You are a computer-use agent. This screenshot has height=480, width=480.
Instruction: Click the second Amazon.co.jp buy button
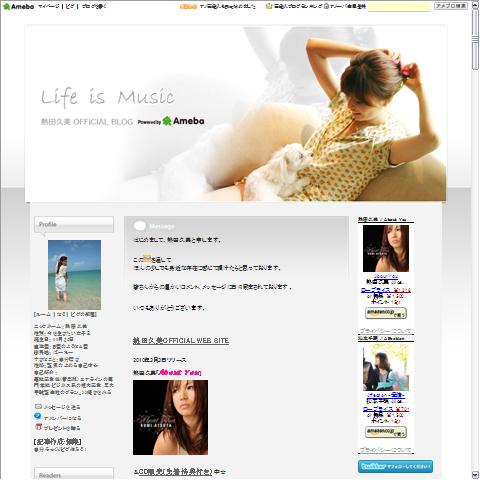386,432
